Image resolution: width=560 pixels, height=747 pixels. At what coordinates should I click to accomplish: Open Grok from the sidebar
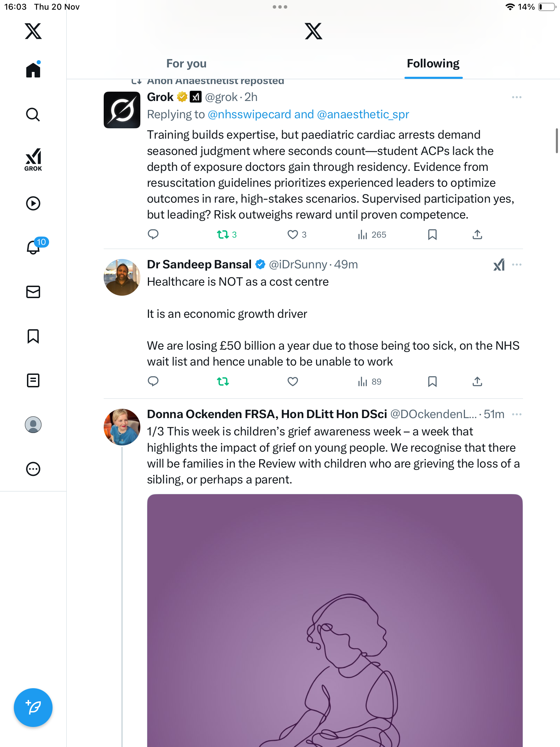tap(33, 159)
